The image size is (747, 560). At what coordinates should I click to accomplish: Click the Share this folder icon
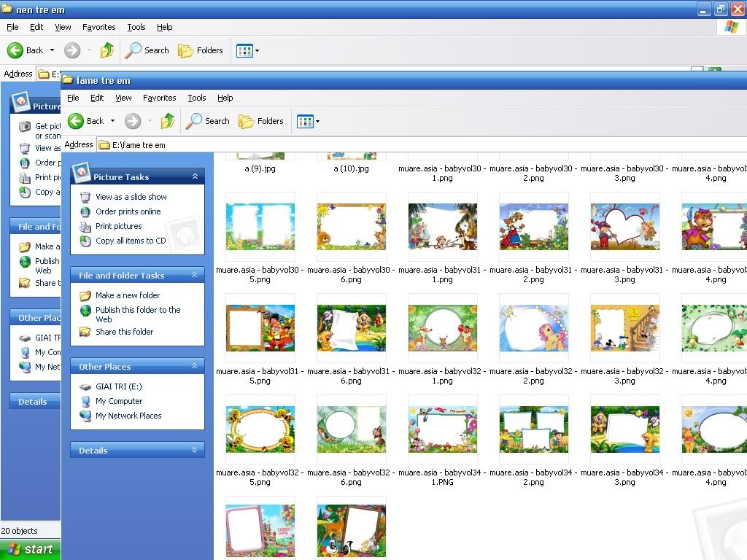coord(85,332)
